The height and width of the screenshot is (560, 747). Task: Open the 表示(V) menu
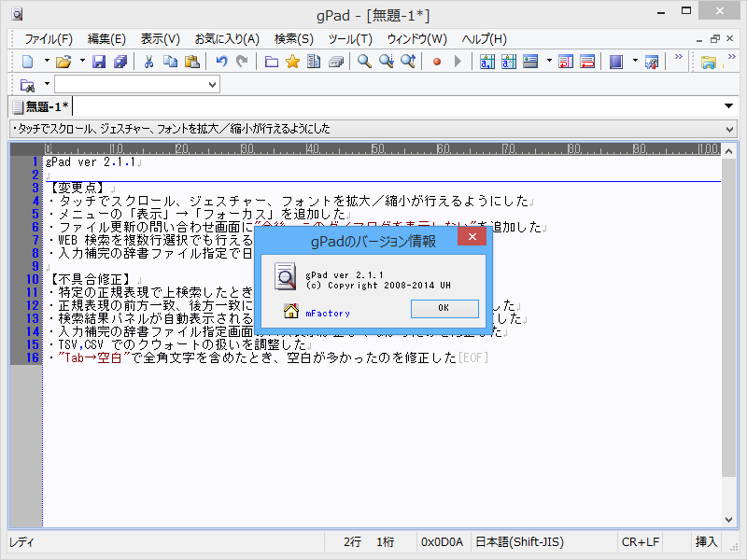pyautogui.click(x=160, y=39)
